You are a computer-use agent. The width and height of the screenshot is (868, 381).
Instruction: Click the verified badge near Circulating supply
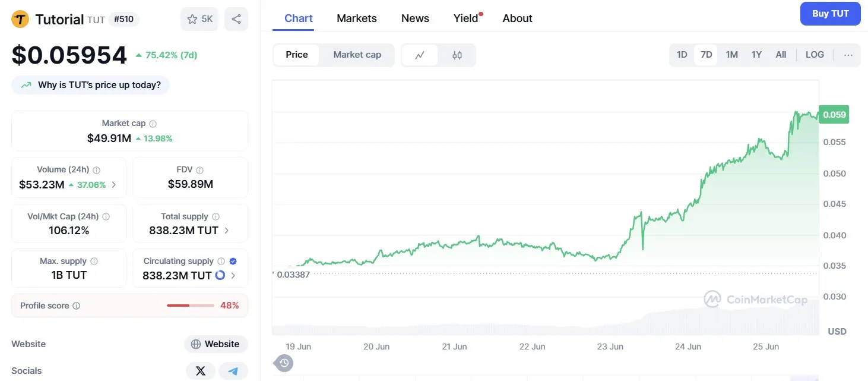233,262
